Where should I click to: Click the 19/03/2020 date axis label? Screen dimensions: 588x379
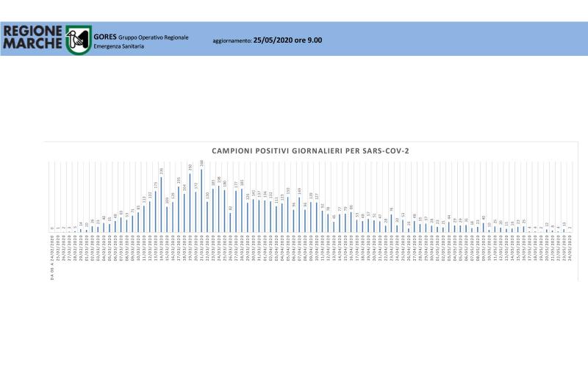tap(190, 248)
